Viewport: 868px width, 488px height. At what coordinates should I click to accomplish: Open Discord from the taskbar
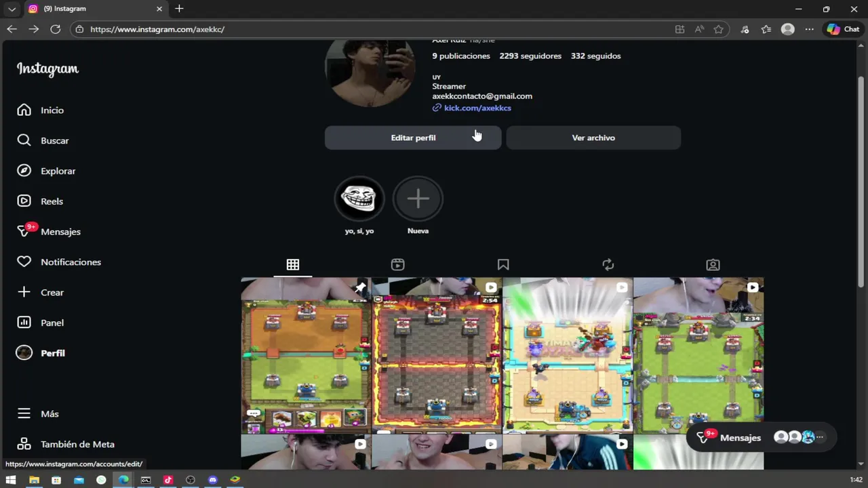(x=213, y=480)
